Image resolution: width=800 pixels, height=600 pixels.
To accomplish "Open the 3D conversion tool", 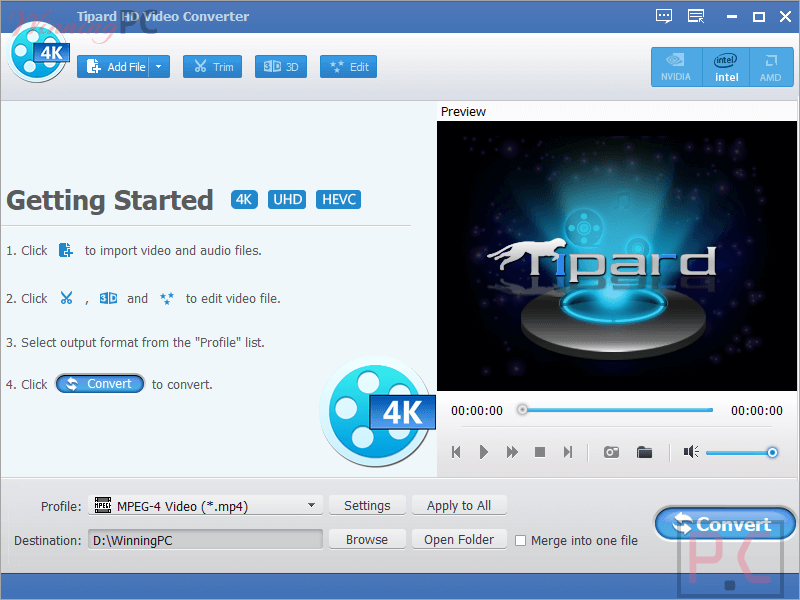I will 281,66.
